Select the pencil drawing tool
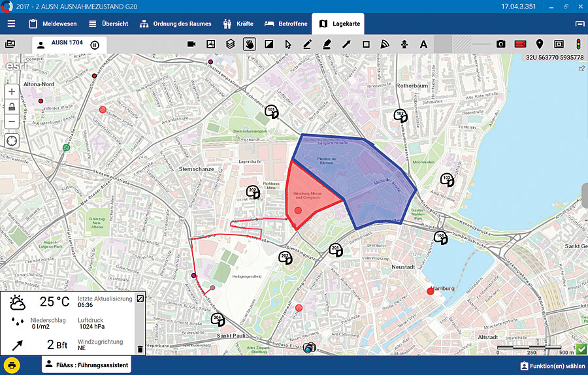The height and width of the screenshot is (375, 588). point(307,44)
